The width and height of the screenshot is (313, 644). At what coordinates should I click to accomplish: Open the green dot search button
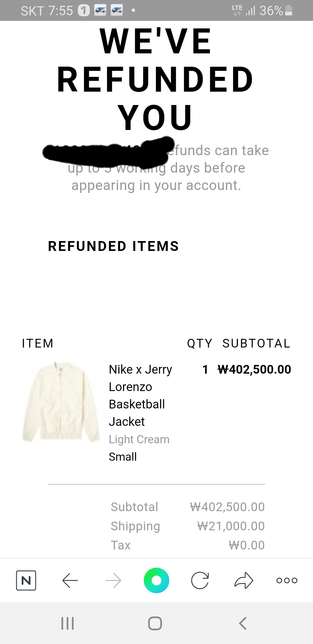156,580
